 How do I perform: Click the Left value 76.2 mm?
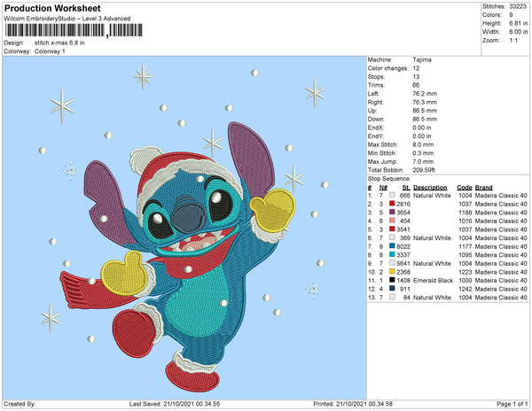click(x=425, y=94)
